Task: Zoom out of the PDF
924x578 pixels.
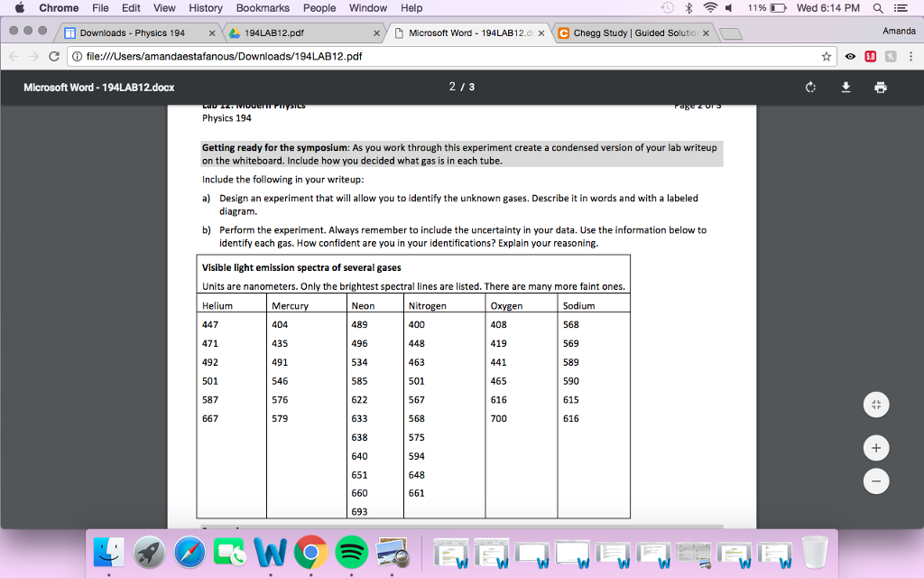Action: click(876, 481)
